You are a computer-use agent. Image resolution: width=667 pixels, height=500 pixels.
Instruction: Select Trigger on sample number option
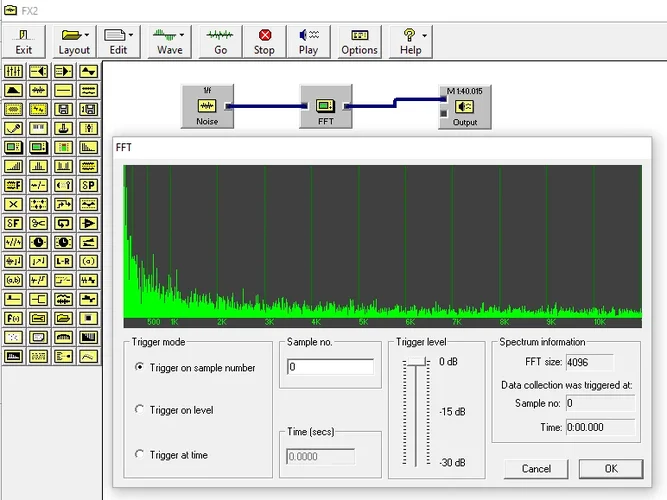coord(139,368)
